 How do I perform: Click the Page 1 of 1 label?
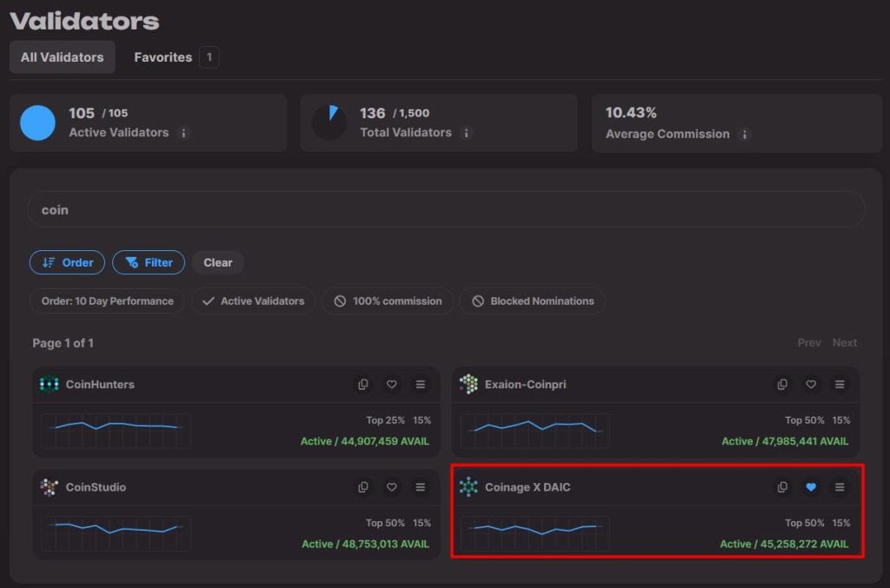[x=63, y=343]
